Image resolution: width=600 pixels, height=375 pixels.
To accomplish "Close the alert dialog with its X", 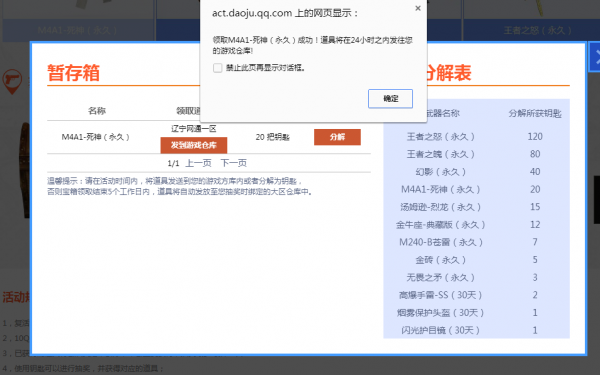I will [x=418, y=8].
